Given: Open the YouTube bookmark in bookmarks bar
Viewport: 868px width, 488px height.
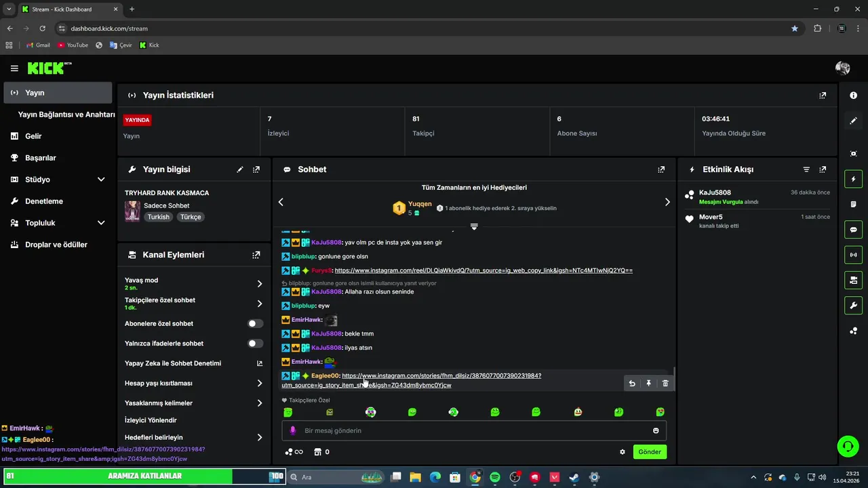Looking at the screenshot, I should coord(73,45).
